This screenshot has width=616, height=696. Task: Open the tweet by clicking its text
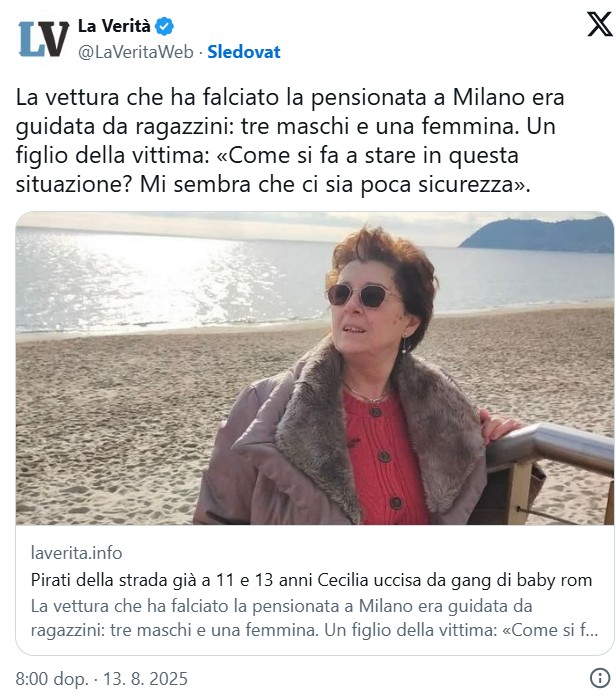(290, 140)
